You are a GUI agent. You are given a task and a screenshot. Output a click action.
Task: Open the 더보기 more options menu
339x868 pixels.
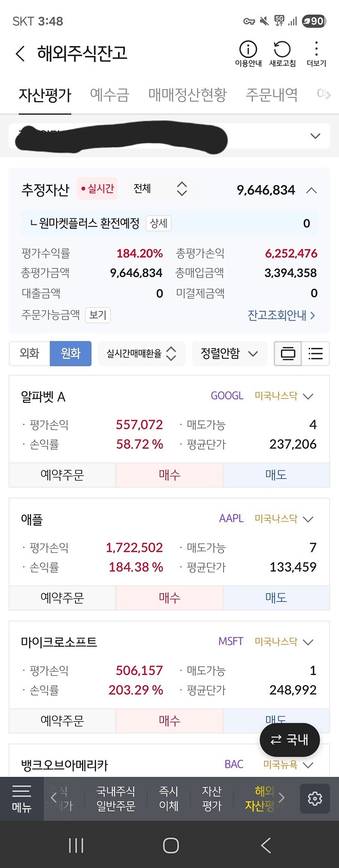pos(316,53)
